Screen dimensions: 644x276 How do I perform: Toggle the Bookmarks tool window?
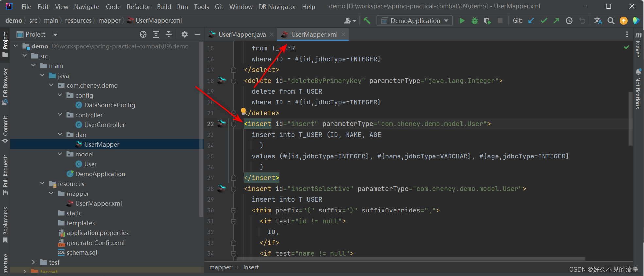(5, 225)
